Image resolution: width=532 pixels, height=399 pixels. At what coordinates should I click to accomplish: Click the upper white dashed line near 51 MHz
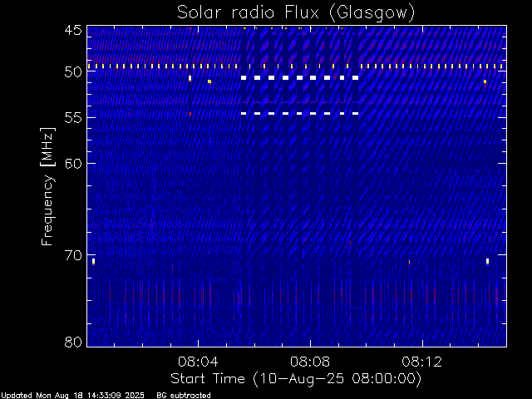[x=299, y=77]
